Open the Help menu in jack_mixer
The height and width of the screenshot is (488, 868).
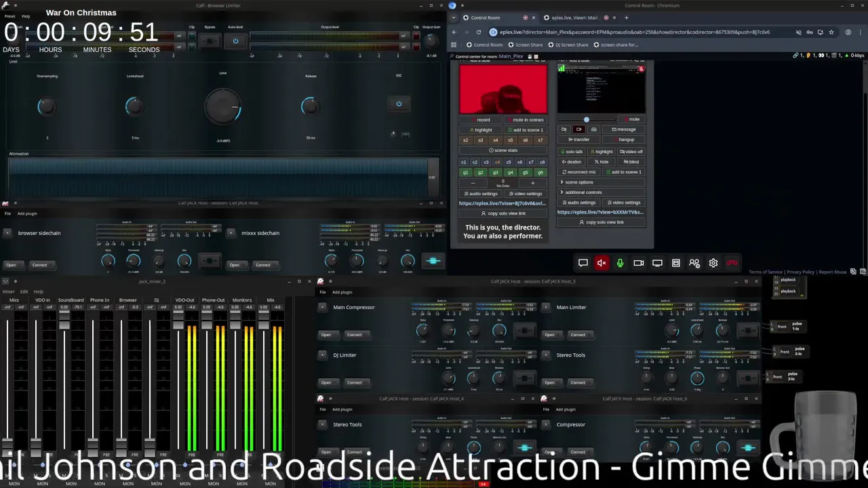(39, 291)
